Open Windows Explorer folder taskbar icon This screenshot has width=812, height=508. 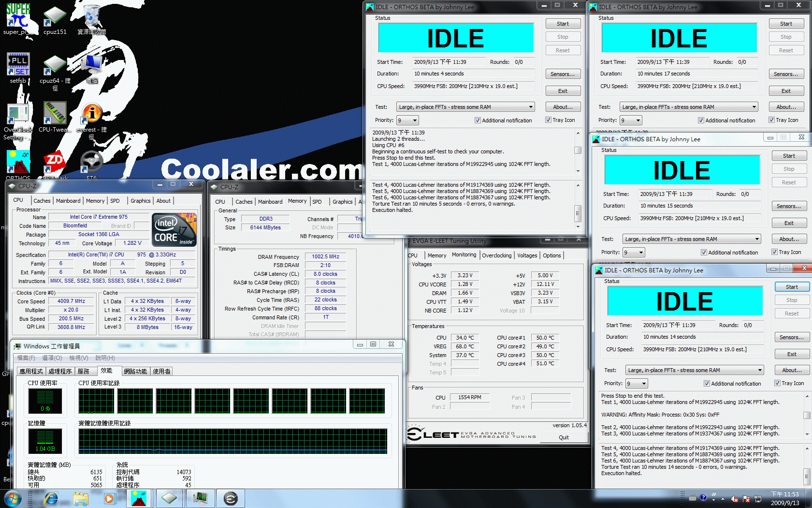click(x=81, y=498)
